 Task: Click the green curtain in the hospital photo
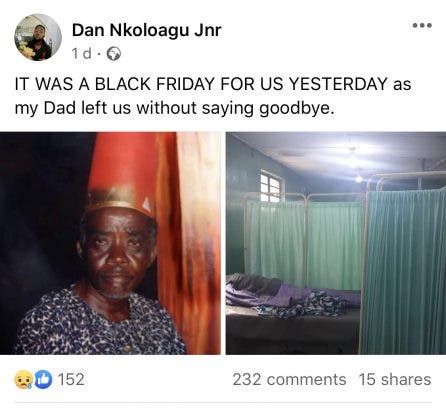403,272
